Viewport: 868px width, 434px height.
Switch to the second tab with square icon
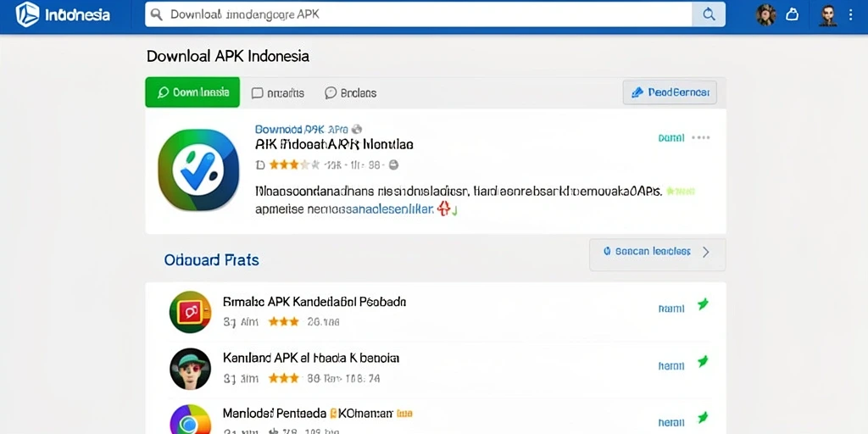coord(278,93)
